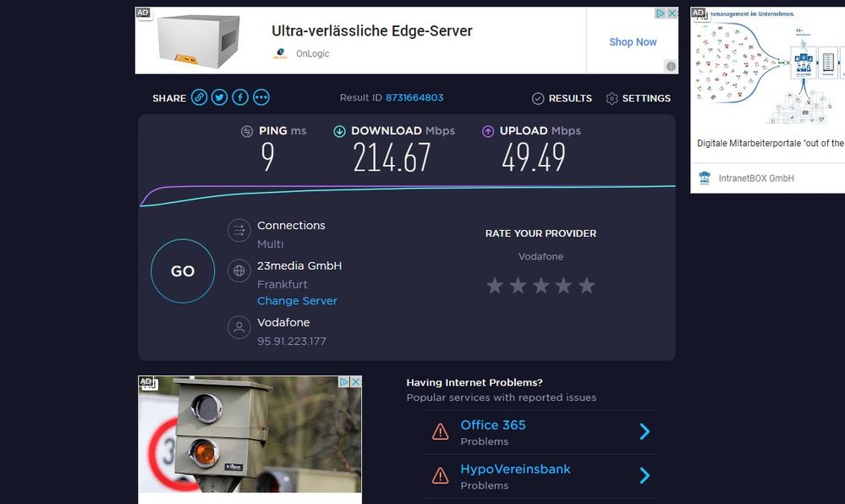The image size is (845, 504).
Task: Click AdChoices icon on top banner
Action: coord(661,13)
